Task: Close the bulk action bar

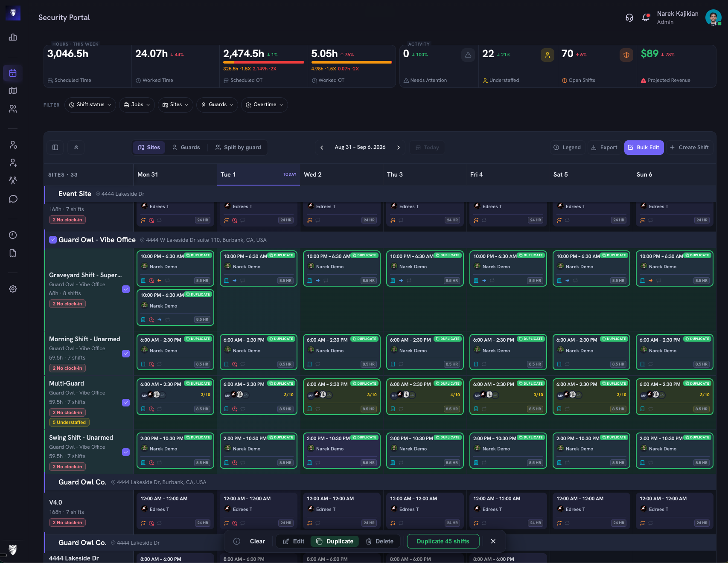Action: (x=493, y=541)
